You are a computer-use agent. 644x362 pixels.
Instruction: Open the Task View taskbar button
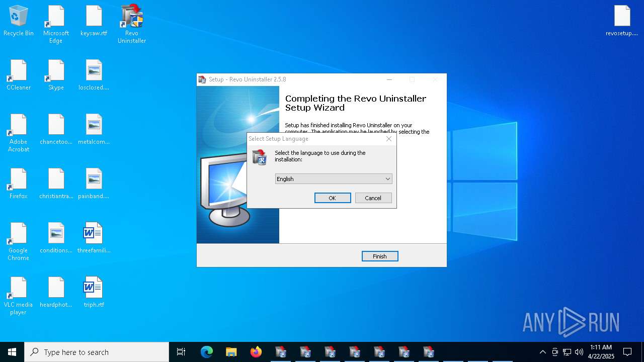(181, 352)
